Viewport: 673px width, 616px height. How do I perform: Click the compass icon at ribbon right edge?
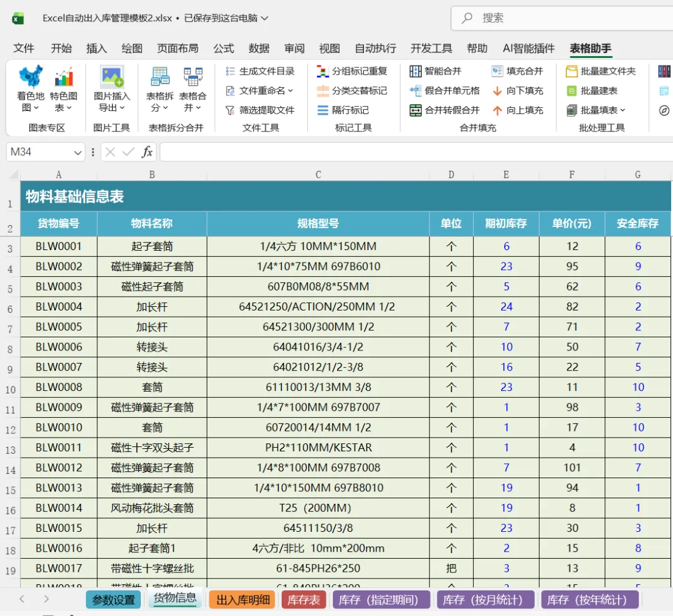point(664,110)
